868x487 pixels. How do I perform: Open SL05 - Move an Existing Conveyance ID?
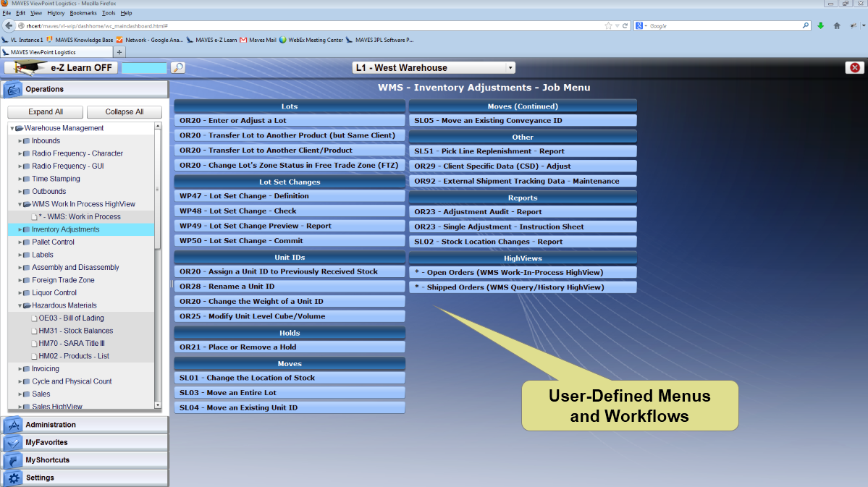(x=523, y=121)
